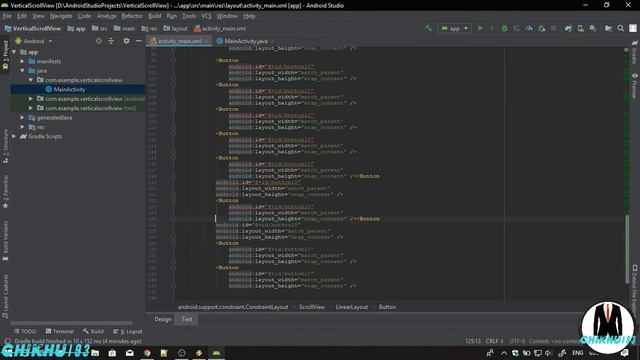Switch to the Design tab of the layout editor
Image resolution: width=640 pixels, height=360 pixels.
(162, 319)
